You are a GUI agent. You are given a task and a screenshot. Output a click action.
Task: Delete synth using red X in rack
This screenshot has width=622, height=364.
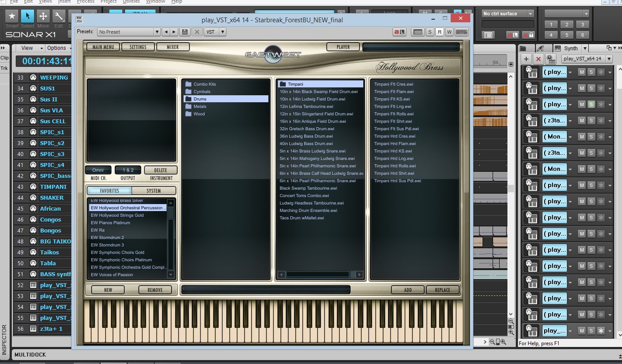(539, 59)
